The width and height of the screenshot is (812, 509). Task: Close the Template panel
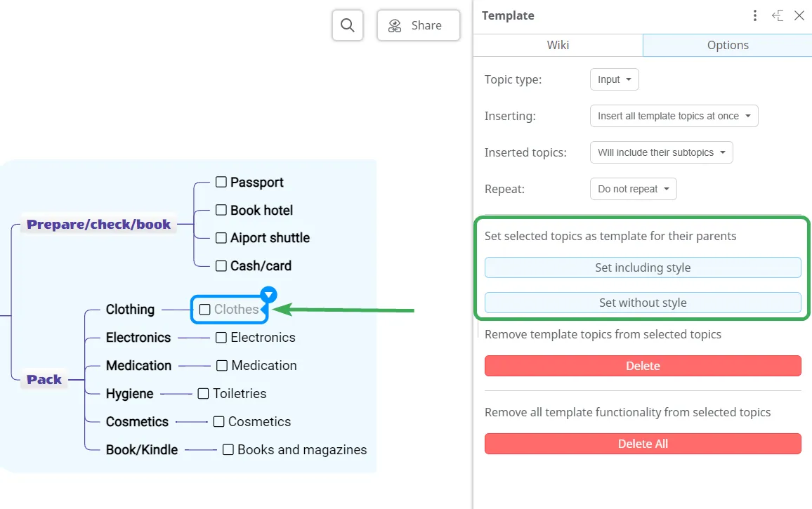pos(799,15)
